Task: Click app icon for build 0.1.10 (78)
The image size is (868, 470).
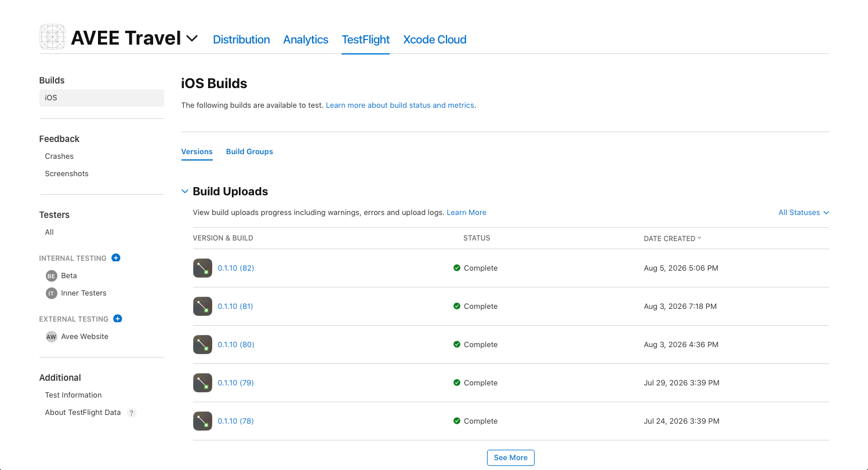Action: (x=202, y=421)
